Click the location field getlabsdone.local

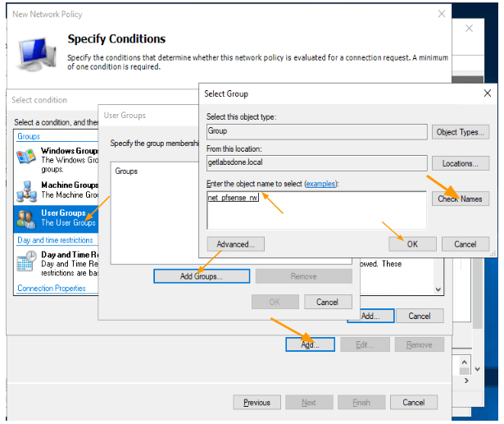tap(317, 163)
